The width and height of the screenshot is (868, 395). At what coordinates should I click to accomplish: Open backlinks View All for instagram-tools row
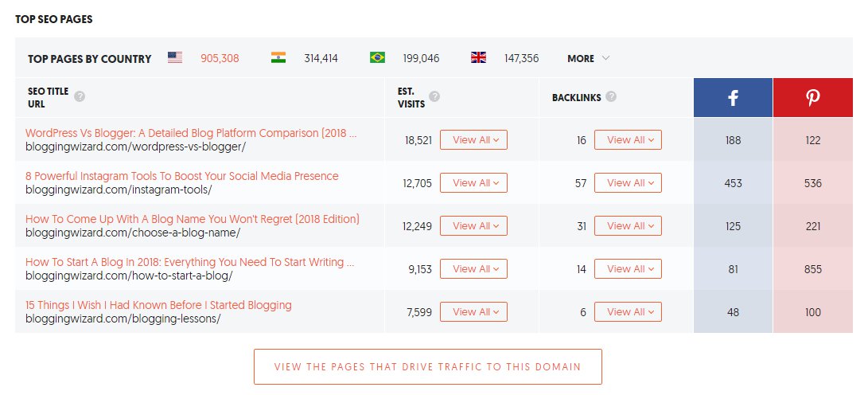pos(628,183)
